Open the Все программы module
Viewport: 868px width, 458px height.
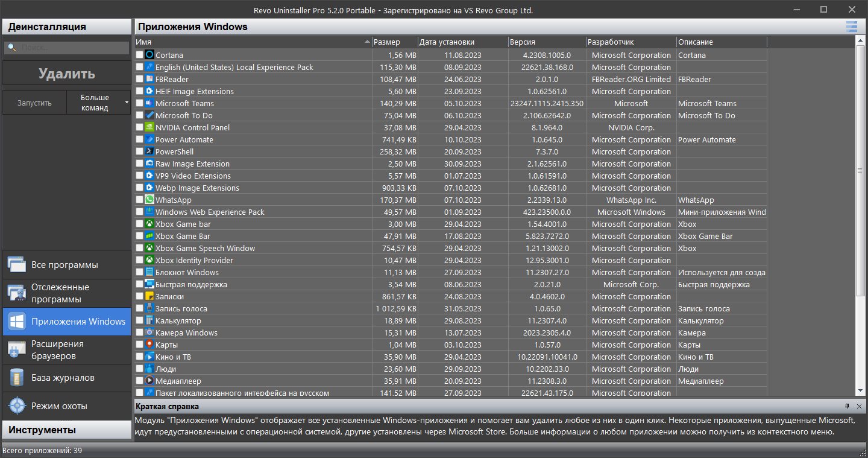[67, 265]
